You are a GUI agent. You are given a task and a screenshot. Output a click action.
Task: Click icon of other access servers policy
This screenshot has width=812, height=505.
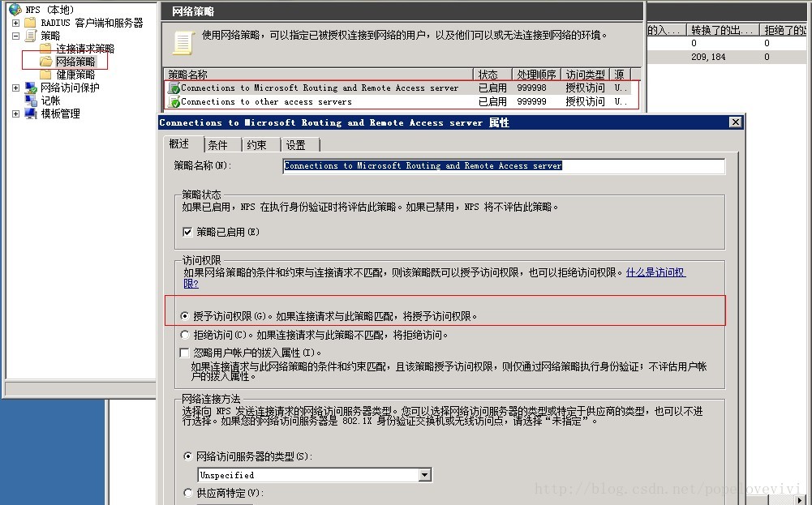coord(174,102)
